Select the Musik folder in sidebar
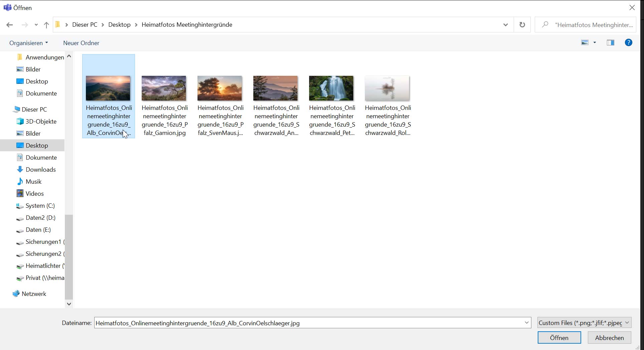Image resolution: width=644 pixels, height=350 pixels. [x=33, y=181]
